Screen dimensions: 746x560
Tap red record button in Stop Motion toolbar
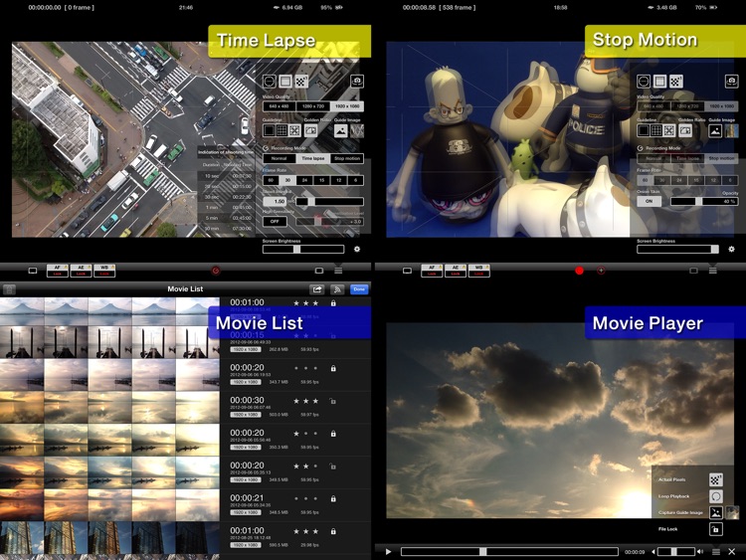pyautogui.click(x=579, y=271)
